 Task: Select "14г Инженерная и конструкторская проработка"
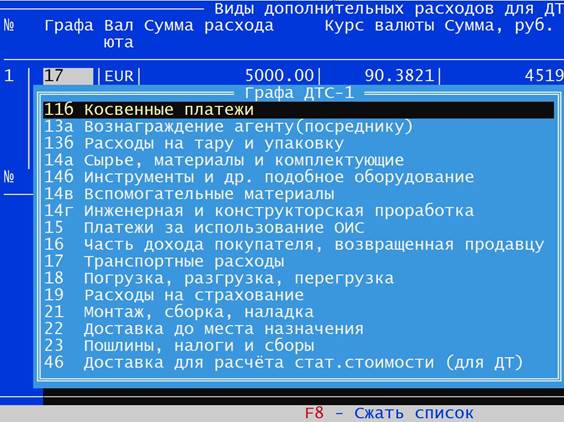299,211
